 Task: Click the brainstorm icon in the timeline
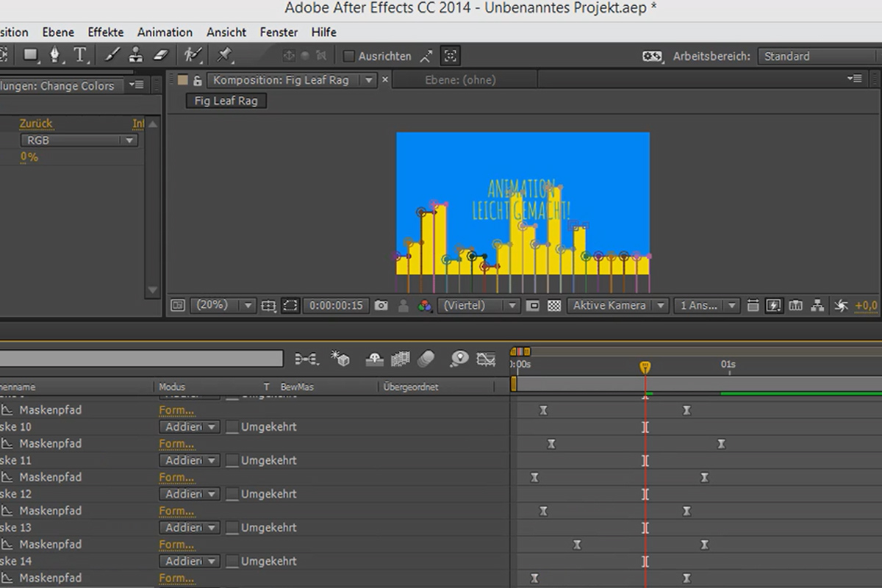coord(459,359)
